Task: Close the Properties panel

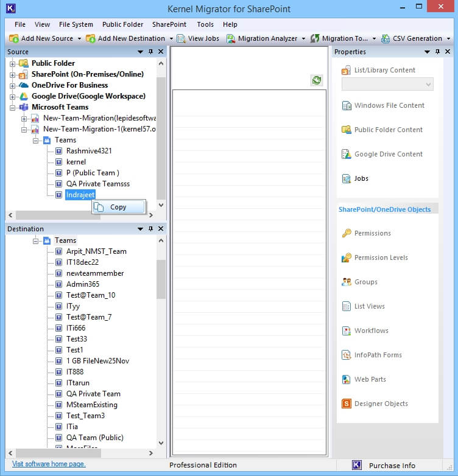Action: 448,52
